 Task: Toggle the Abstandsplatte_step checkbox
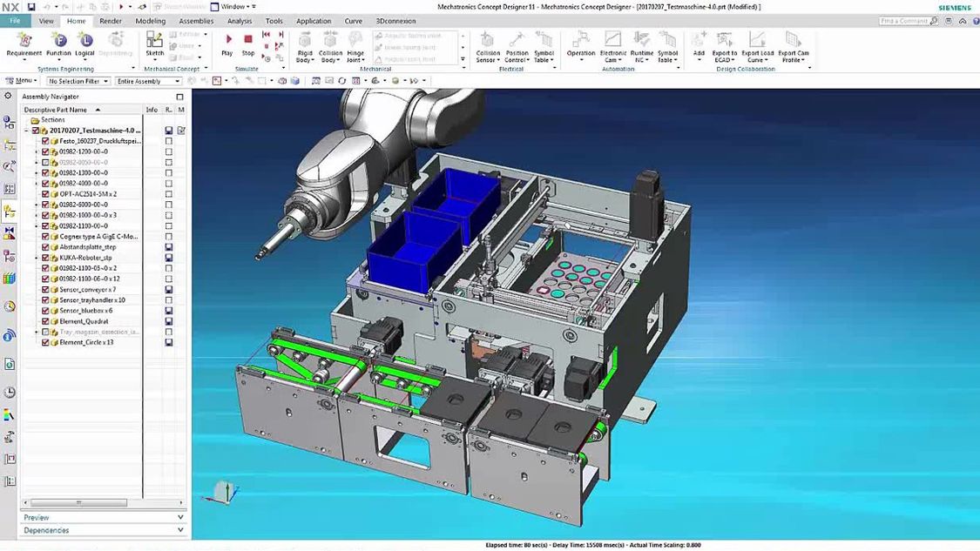pos(45,246)
